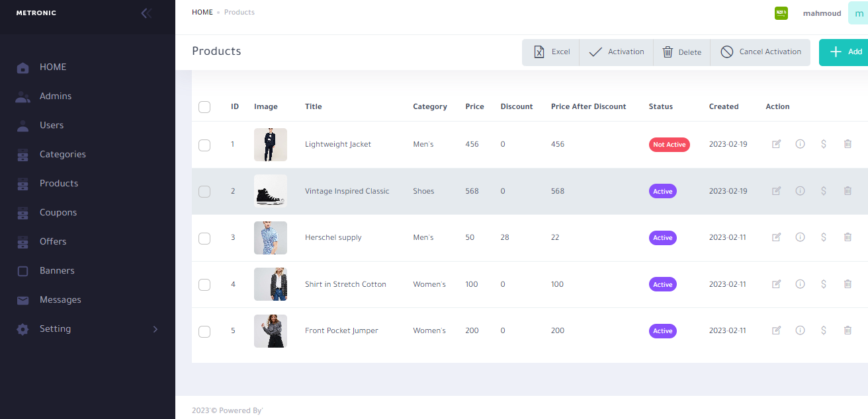Screen dimensions: 868x419
Task: Click Active badge for Shirt in Stretch Cotton
Action: pyautogui.click(x=662, y=284)
